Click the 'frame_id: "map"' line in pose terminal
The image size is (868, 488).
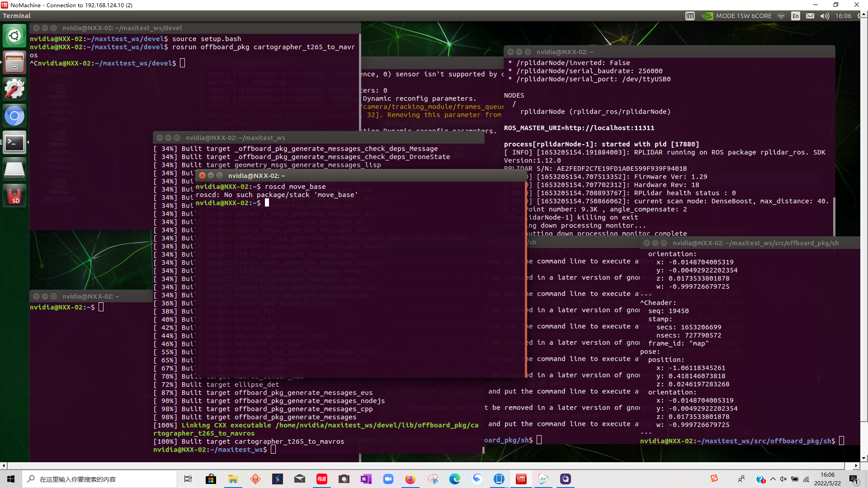coord(678,343)
